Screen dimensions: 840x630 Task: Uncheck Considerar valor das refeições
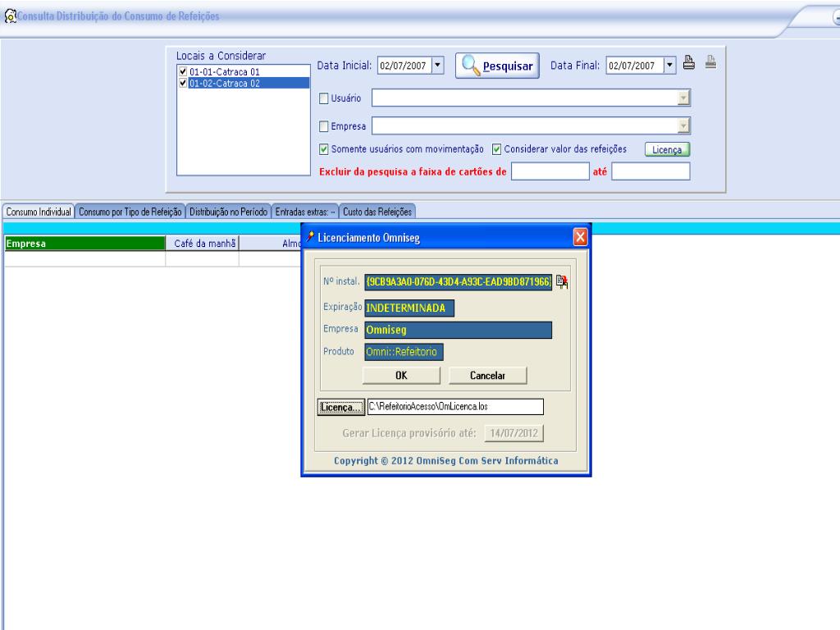click(x=496, y=149)
